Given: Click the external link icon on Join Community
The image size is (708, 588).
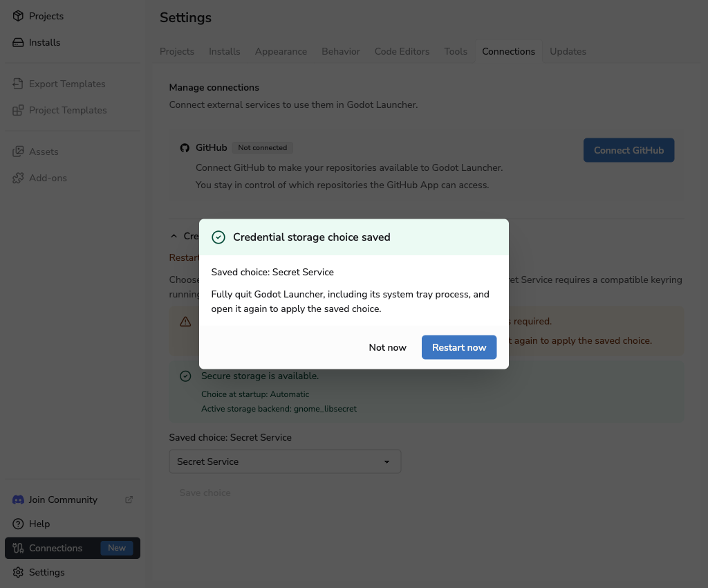Looking at the screenshot, I should coord(129,499).
